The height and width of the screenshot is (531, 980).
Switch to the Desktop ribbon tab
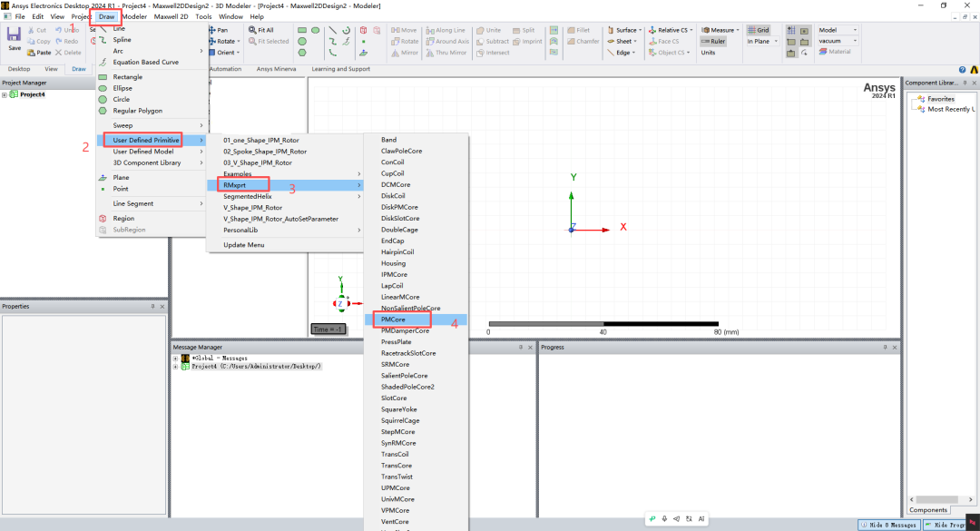(19, 69)
